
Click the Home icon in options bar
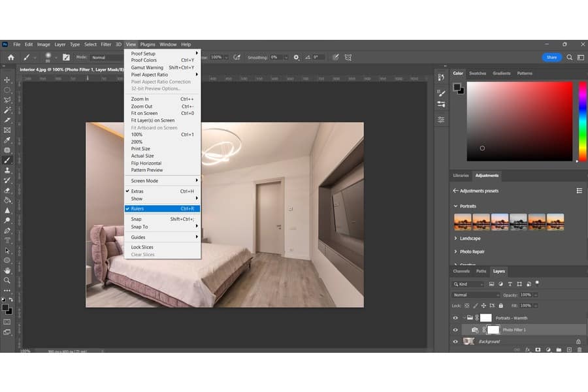coord(11,57)
